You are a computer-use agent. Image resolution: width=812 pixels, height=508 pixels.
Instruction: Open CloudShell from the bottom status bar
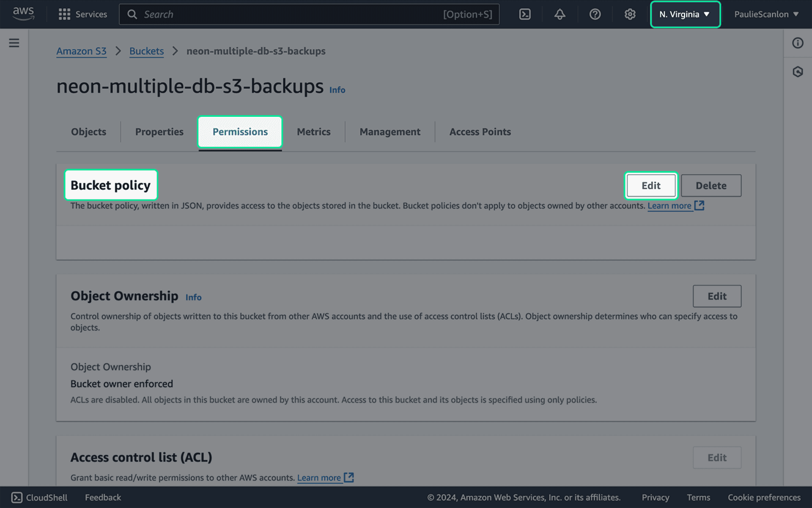pyautogui.click(x=39, y=497)
